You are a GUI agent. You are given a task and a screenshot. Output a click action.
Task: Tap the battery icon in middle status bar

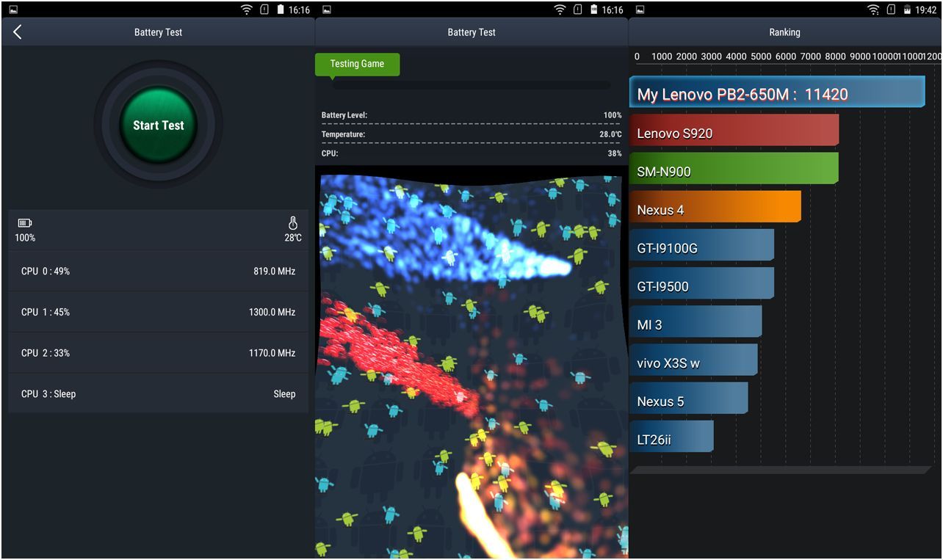[592, 10]
